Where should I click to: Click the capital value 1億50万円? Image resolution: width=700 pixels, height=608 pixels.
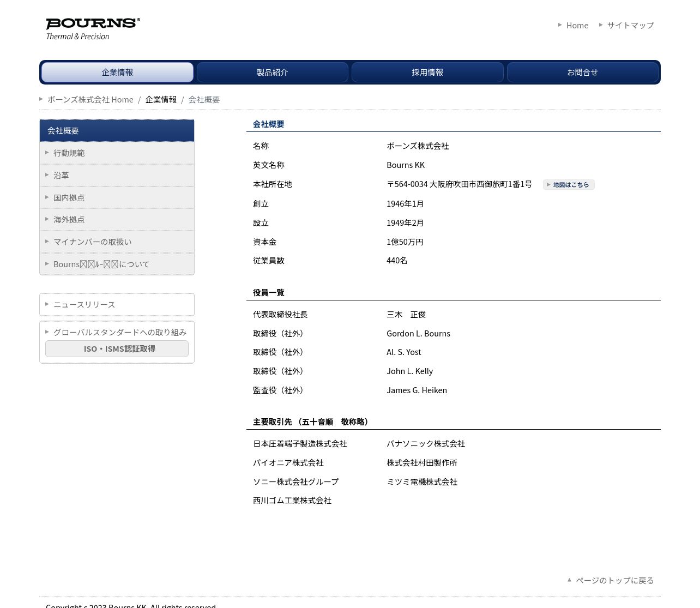(405, 242)
